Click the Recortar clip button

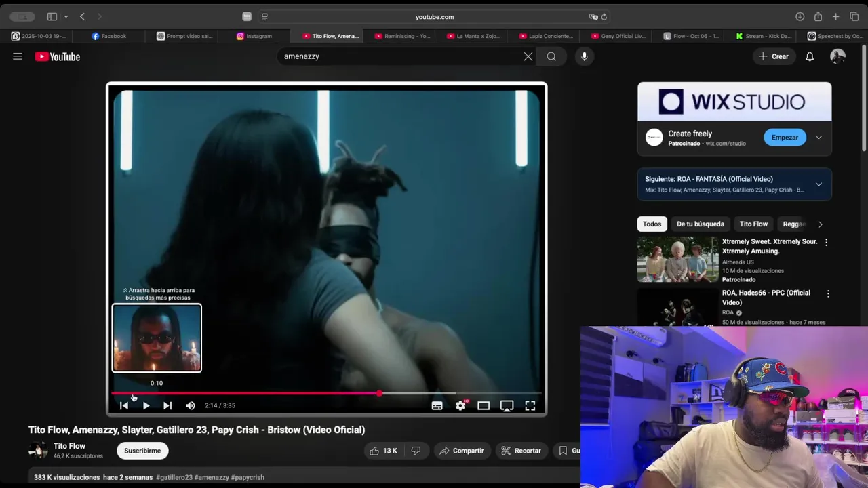point(521,451)
